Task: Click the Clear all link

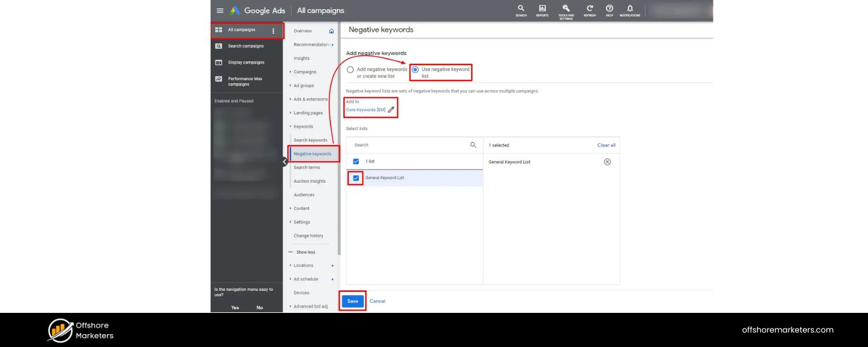Action: coord(606,145)
